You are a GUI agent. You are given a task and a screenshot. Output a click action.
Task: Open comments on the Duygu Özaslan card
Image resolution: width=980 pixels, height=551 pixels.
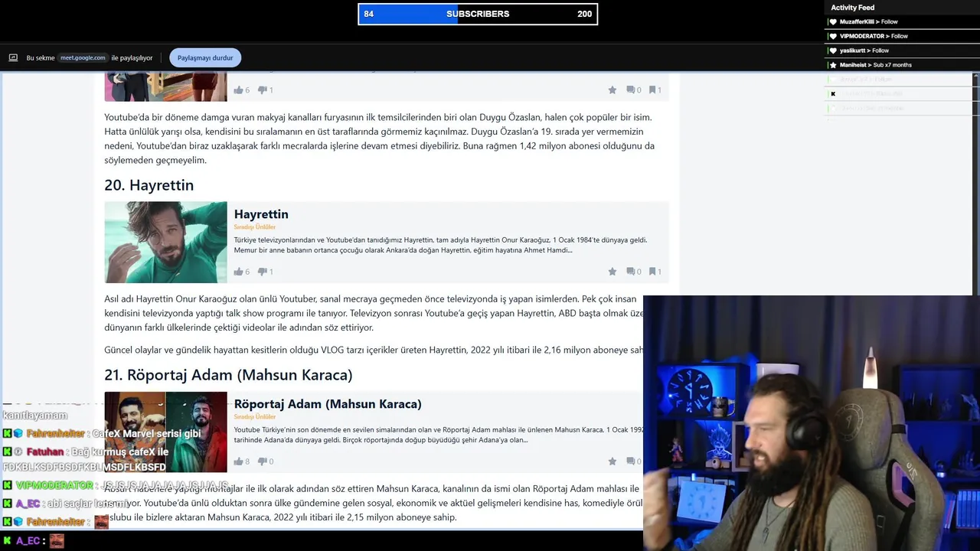[633, 90]
